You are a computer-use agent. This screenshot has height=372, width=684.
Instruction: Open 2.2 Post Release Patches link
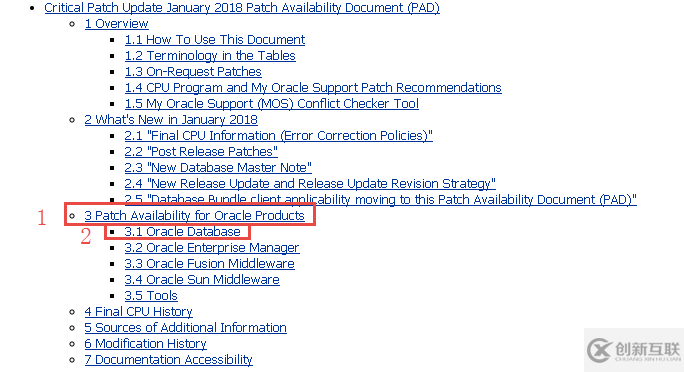(201, 152)
